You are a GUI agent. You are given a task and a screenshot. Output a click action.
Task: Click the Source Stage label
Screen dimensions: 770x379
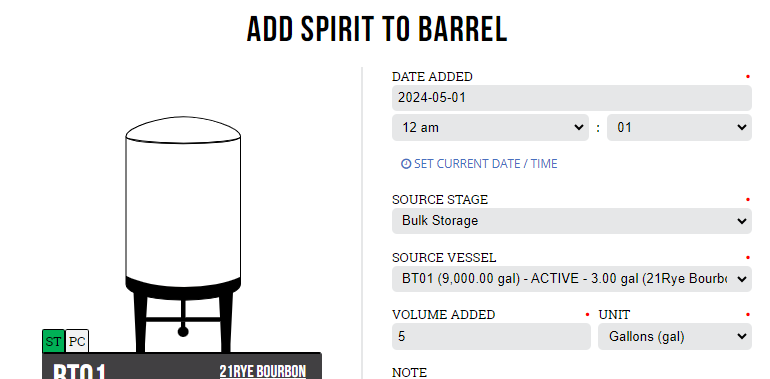tap(440, 200)
